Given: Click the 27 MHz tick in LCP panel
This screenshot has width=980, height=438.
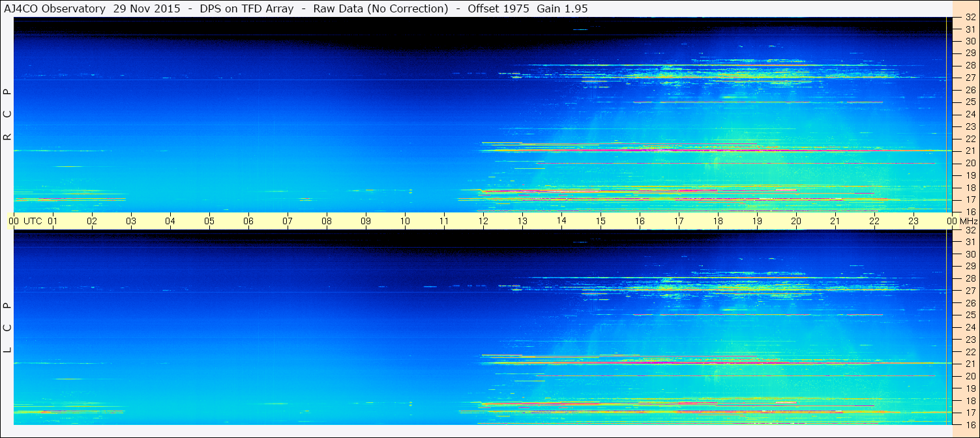Looking at the screenshot, I should (970, 291).
